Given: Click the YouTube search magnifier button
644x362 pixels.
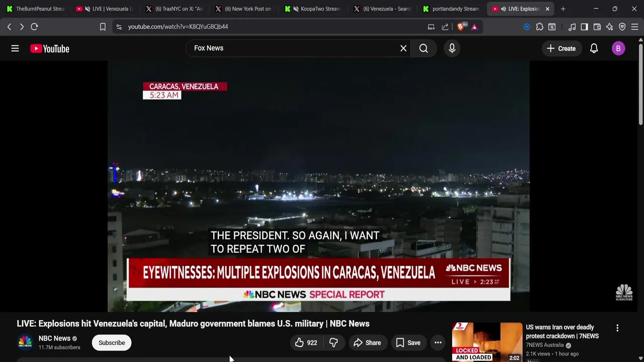Looking at the screenshot, I should 424,48.
